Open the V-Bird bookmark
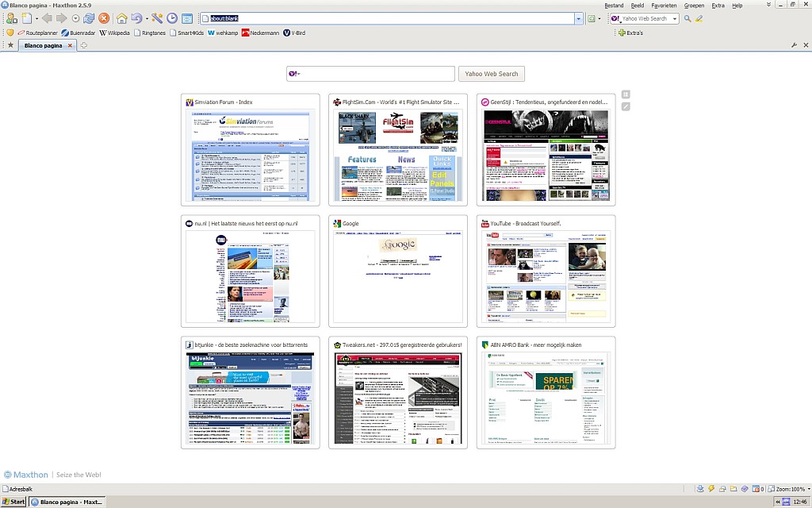Image resolution: width=812 pixels, height=508 pixels. click(294, 33)
